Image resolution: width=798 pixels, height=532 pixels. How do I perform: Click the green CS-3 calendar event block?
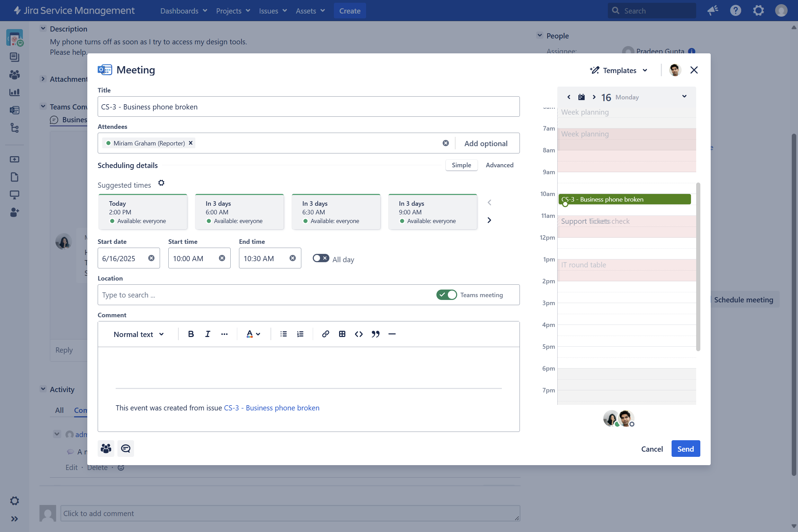click(x=624, y=199)
